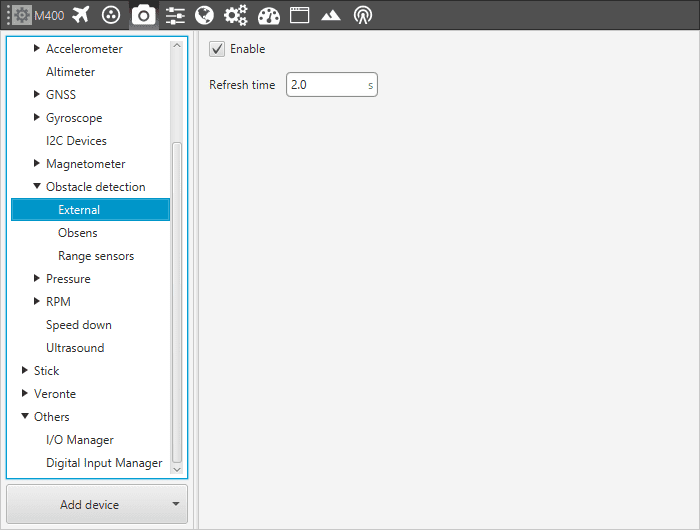The width and height of the screenshot is (700, 530).
Task: Click the Stick label
Action: coord(46,371)
